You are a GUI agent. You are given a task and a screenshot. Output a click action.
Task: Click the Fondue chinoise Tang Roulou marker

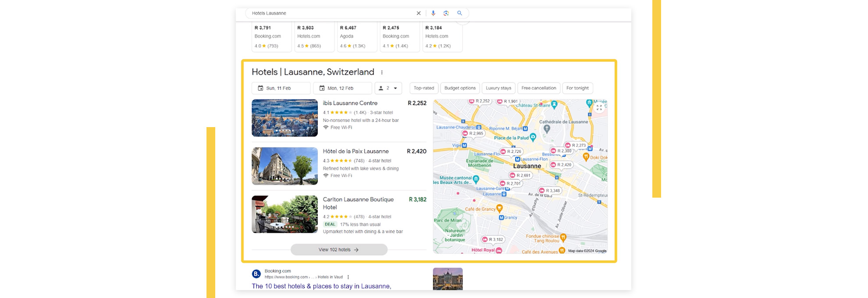click(x=563, y=238)
